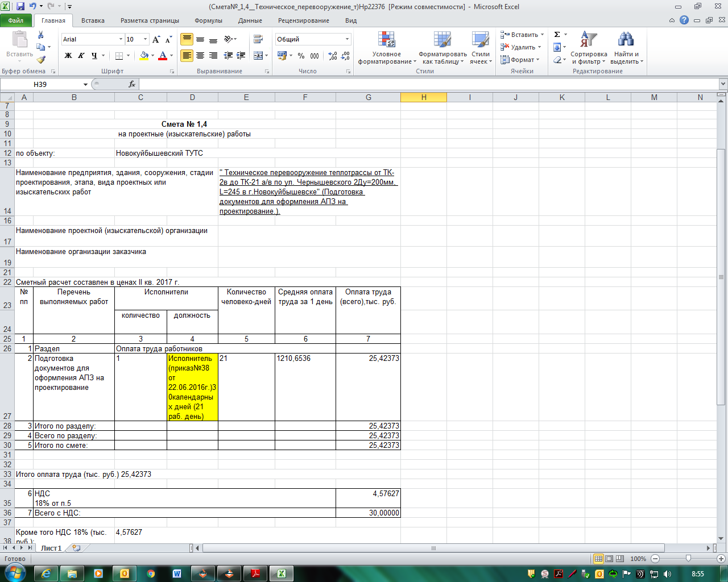Toggle italic formatting
This screenshot has width=728, height=582.
pyautogui.click(x=81, y=56)
